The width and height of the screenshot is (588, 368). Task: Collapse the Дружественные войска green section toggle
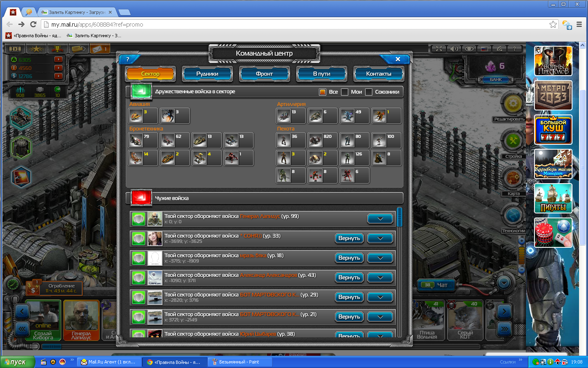click(141, 91)
